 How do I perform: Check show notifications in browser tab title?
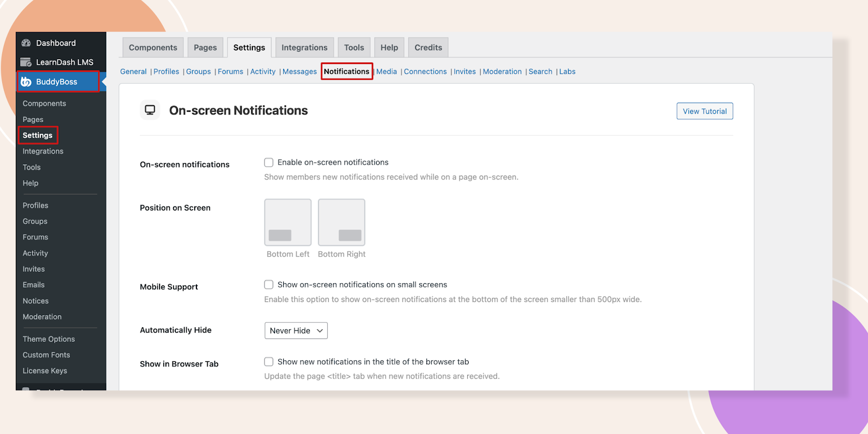tap(269, 362)
